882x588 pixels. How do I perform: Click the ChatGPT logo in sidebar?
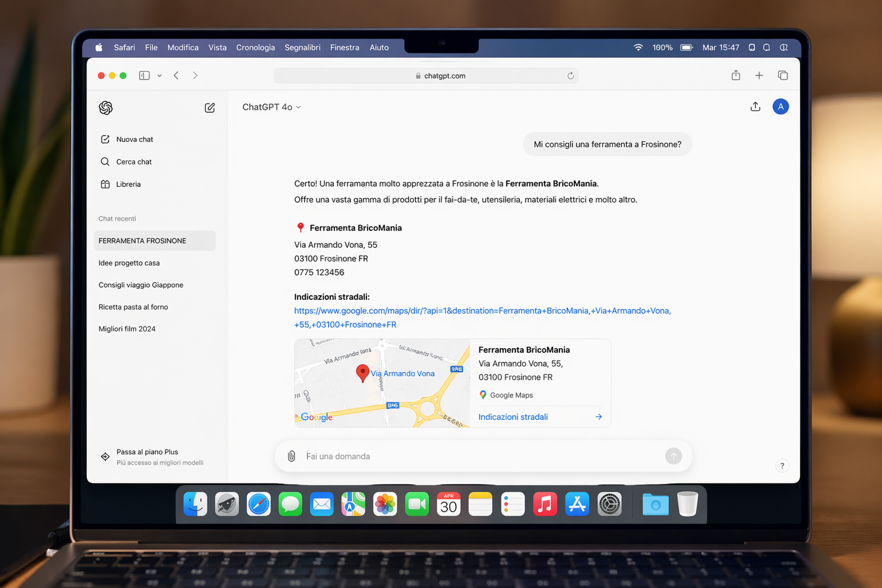106,108
